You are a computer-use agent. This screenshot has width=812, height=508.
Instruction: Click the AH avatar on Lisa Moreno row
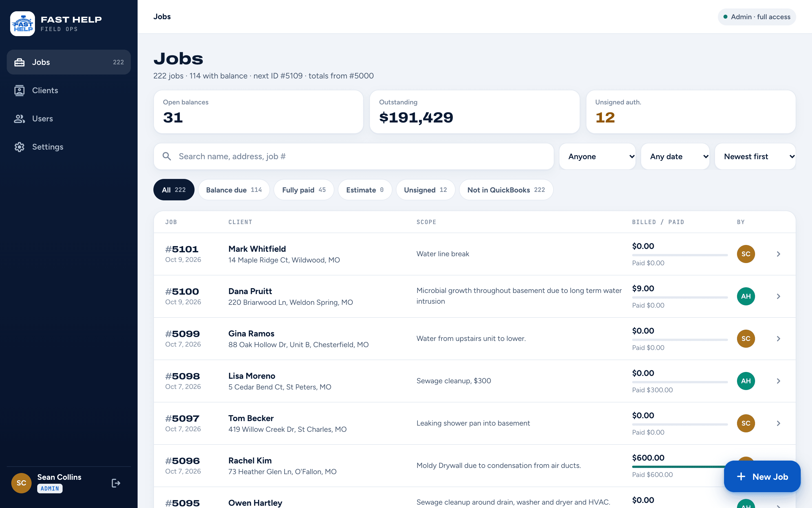pos(746,381)
